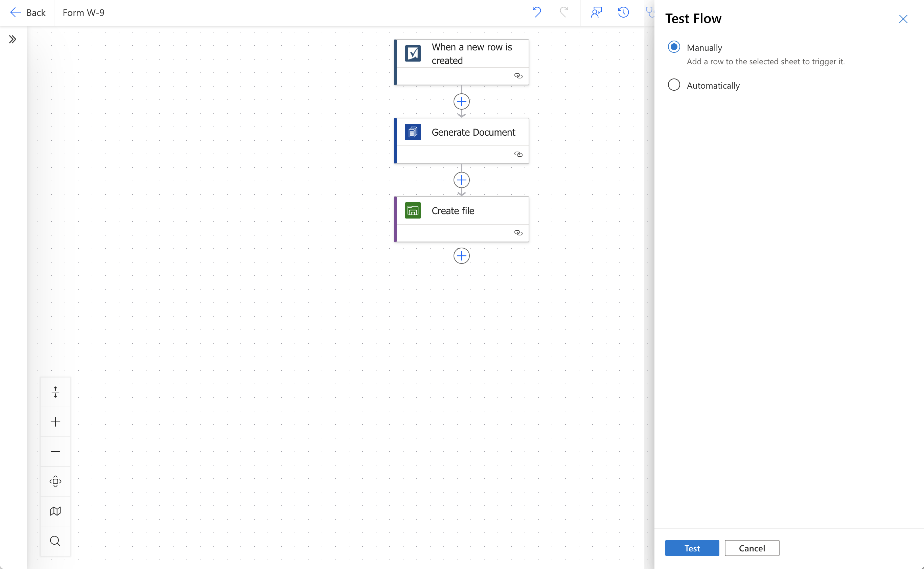Click the Generate Document connector icon
Screen dimensions: 924x569
[413, 132]
